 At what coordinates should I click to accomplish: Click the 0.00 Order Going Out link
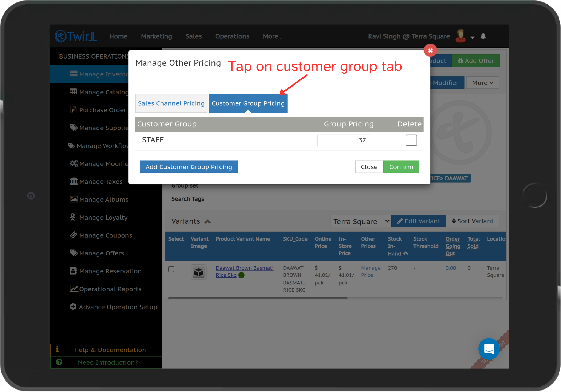[x=451, y=268]
